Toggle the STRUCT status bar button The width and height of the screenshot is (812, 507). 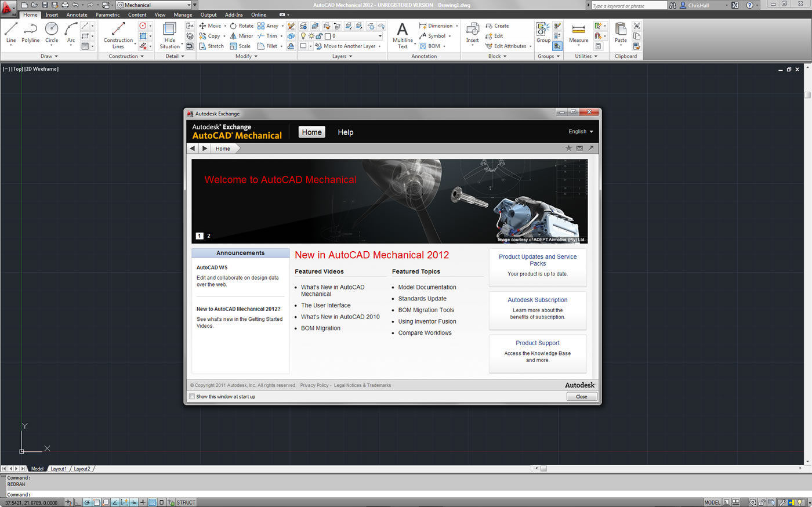[x=186, y=502]
